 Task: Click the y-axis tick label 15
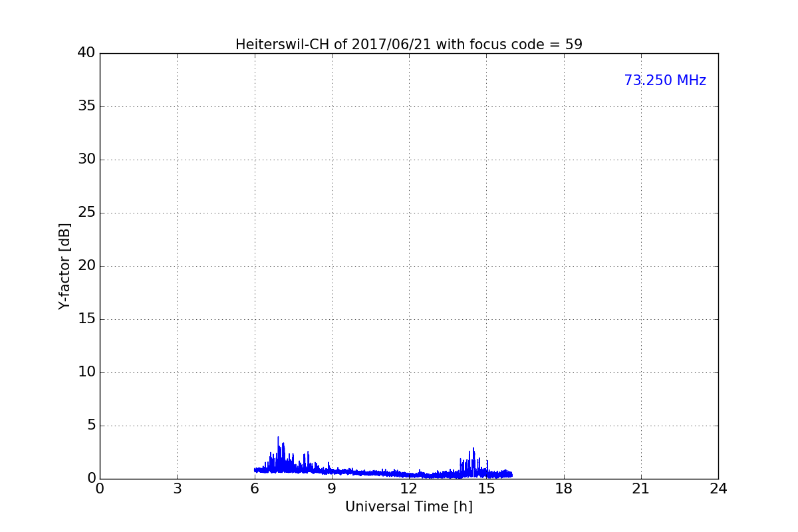coord(86,319)
